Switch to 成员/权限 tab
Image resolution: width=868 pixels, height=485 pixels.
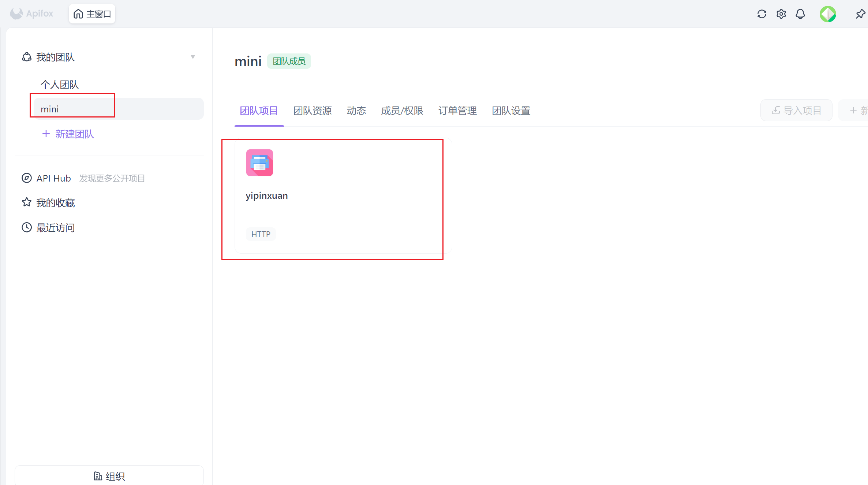click(402, 111)
